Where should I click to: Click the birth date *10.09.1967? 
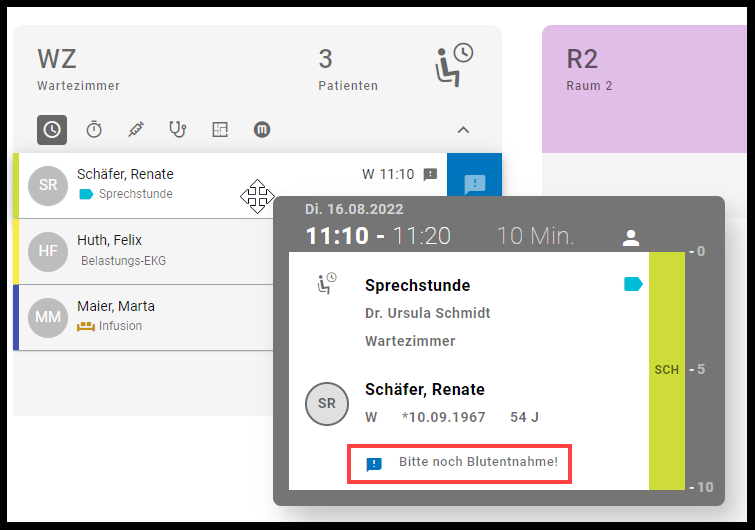click(443, 417)
